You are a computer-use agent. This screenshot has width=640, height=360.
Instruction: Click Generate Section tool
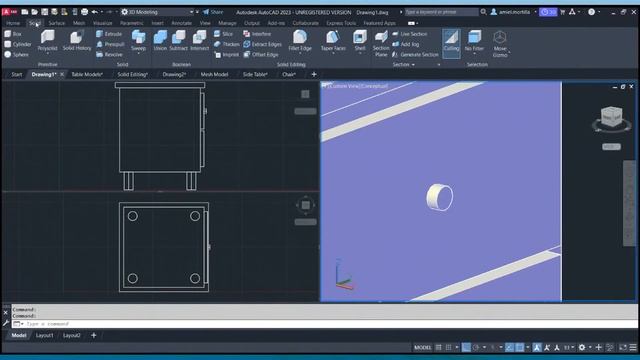[x=415, y=54]
